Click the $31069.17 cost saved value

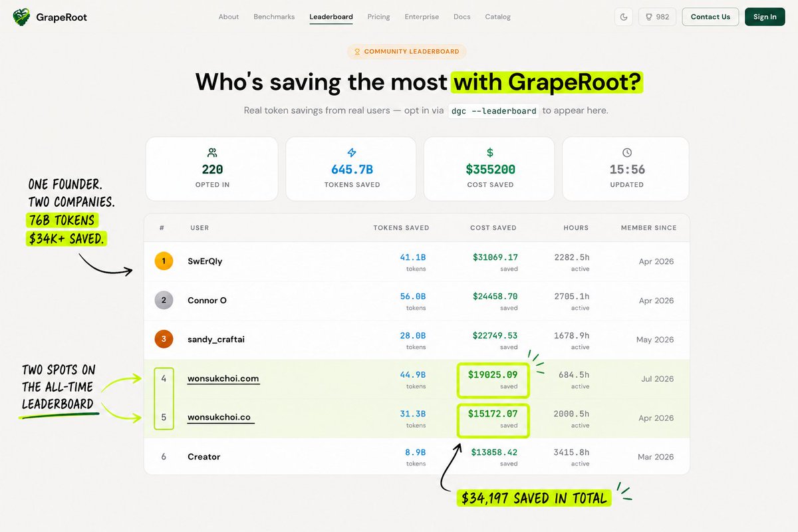pos(495,257)
